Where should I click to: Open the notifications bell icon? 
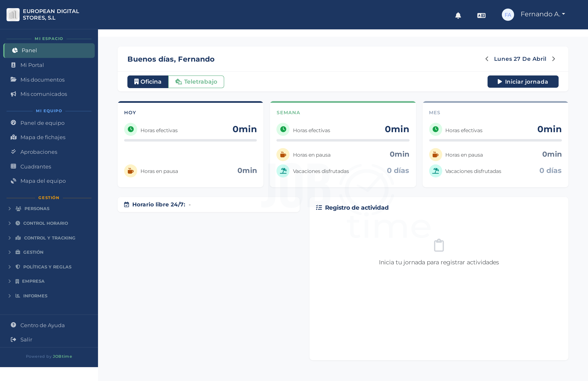458,15
